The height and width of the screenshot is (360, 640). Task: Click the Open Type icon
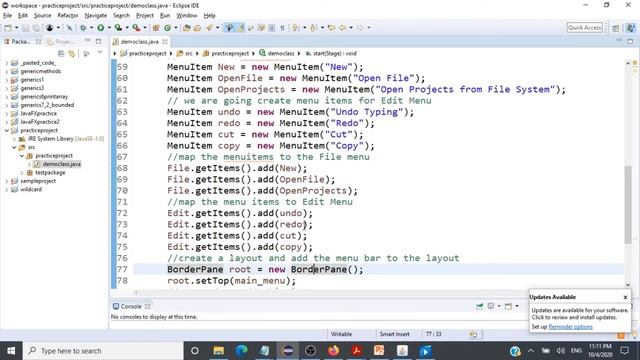pos(187,28)
